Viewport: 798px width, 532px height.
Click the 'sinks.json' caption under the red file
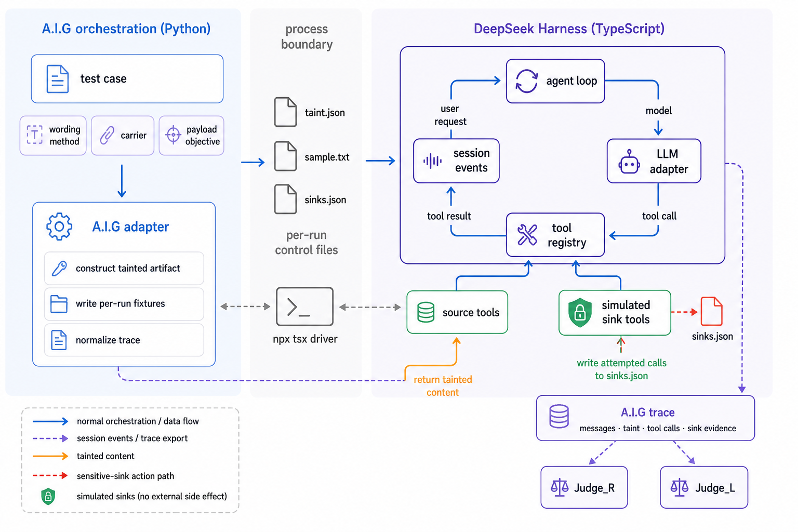tap(712, 336)
